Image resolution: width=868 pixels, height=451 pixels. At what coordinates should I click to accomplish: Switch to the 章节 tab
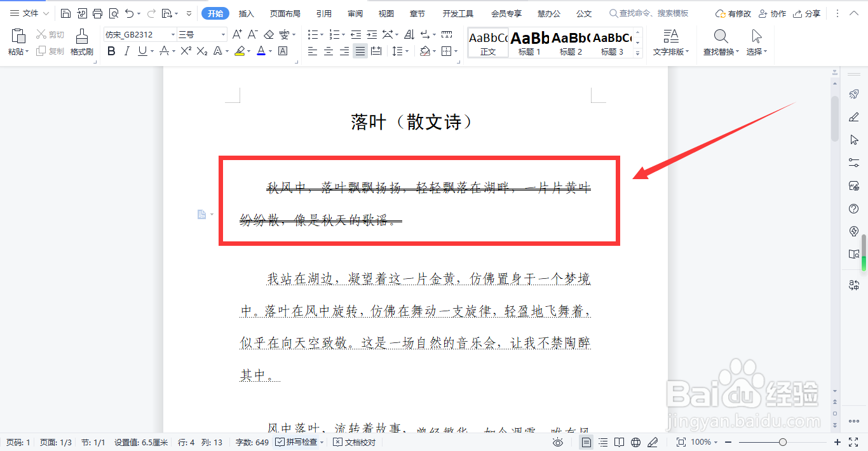[417, 13]
